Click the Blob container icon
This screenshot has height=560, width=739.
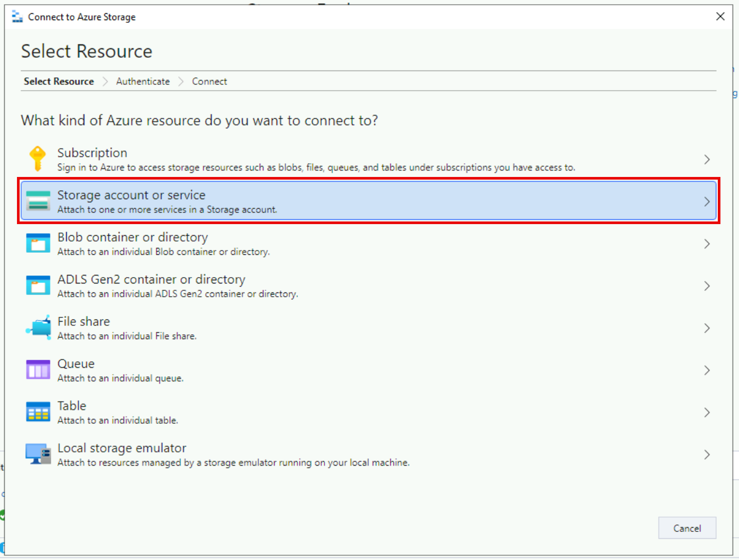38,243
